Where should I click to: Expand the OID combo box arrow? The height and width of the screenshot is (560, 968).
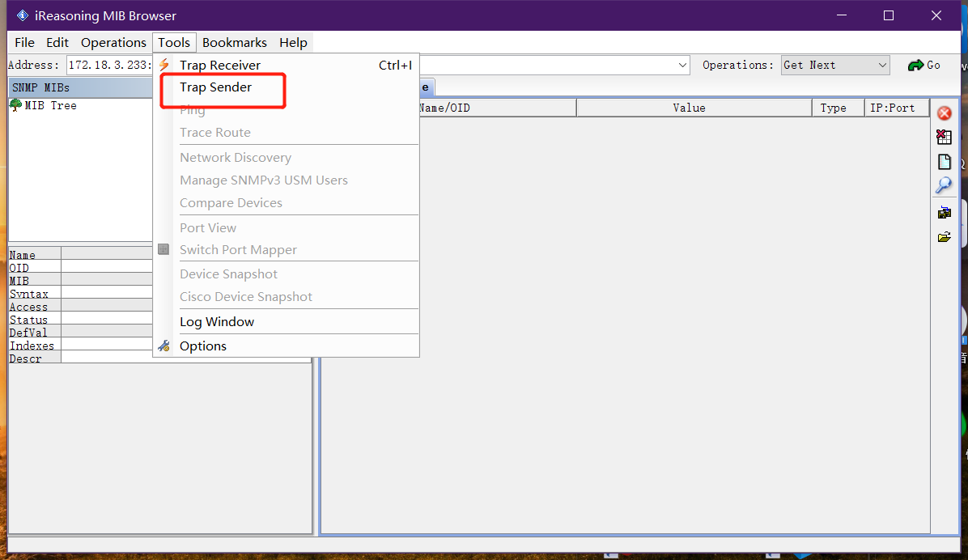pos(682,65)
